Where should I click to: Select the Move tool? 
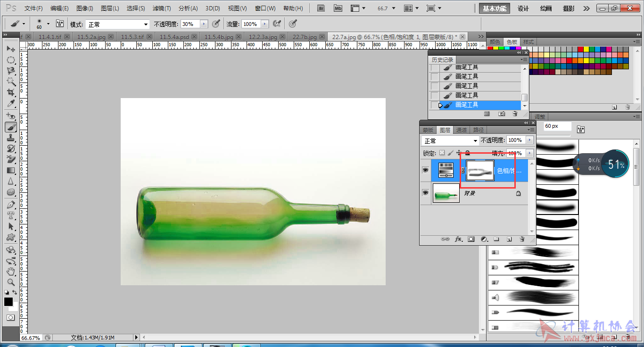point(11,49)
